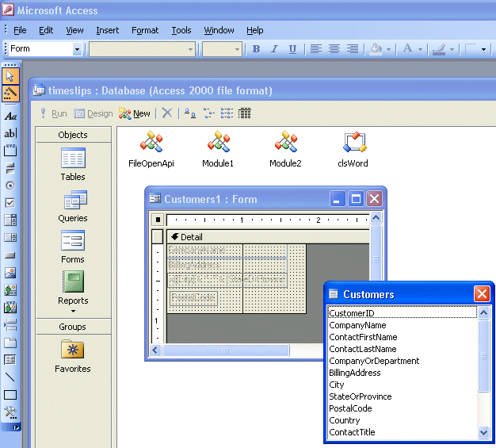Viewport: 496px width, 448px height.
Task: Click Design in the database window toolbar
Action: (x=93, y=113)
